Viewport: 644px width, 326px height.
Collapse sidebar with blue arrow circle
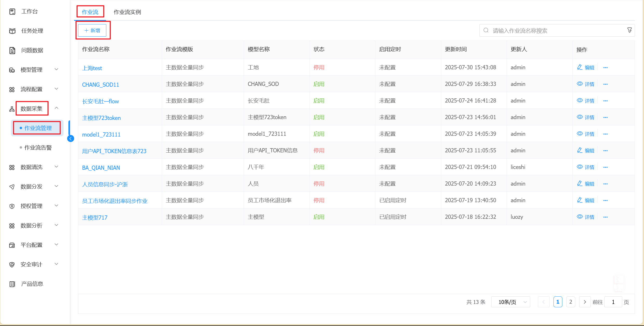[x=71, y=139]
